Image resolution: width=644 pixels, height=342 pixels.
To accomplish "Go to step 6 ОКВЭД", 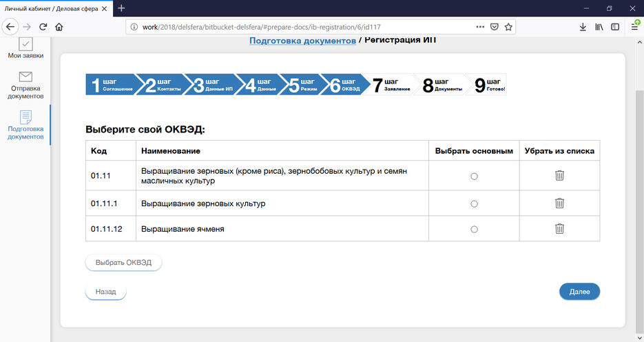I will pos(345,85).
